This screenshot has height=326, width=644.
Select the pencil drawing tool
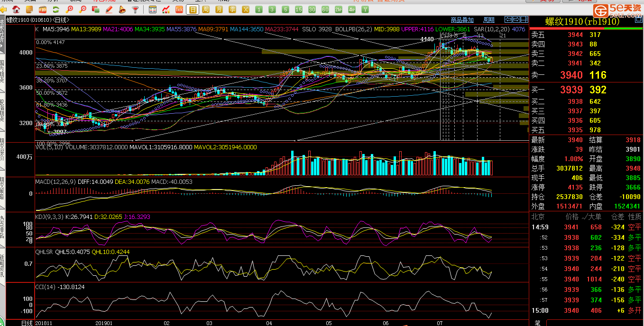[109, 9]
